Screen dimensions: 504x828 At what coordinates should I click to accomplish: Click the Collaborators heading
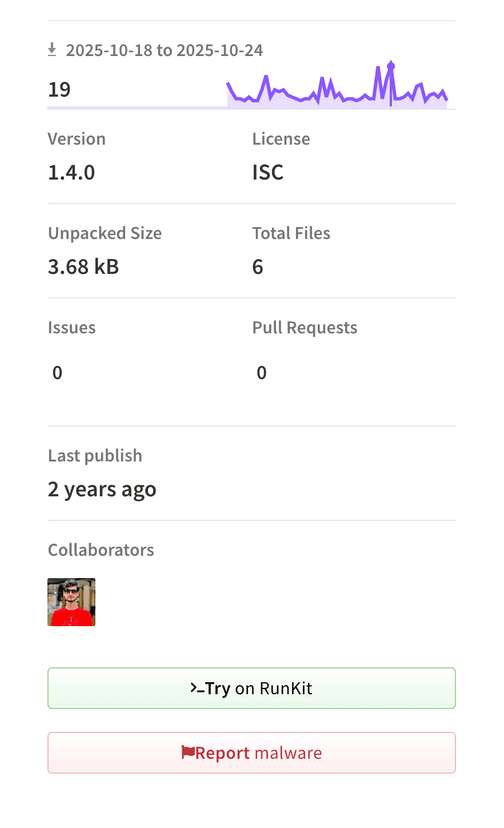click(x=101, y=550)
